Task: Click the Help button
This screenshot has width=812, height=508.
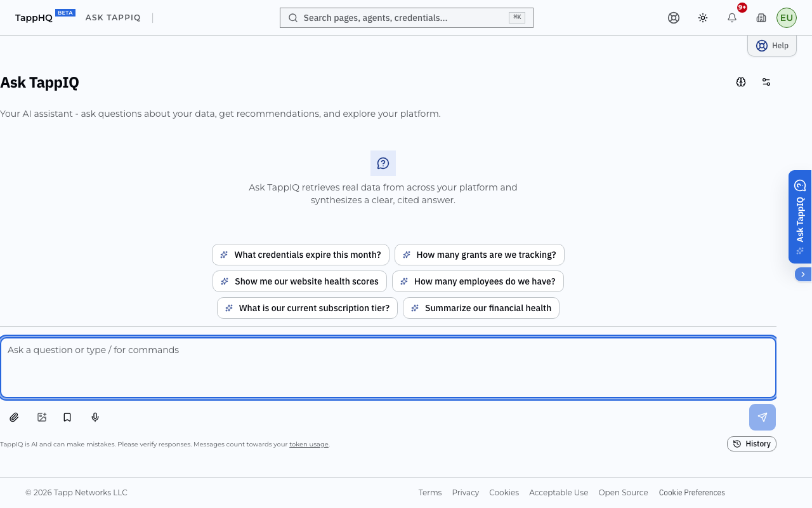Action: pos(772,46)
